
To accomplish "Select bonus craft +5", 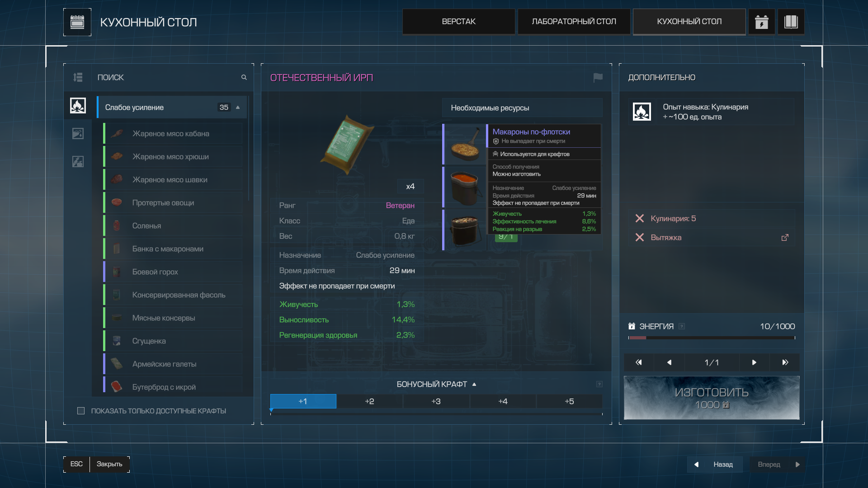I will pos(569,401).
